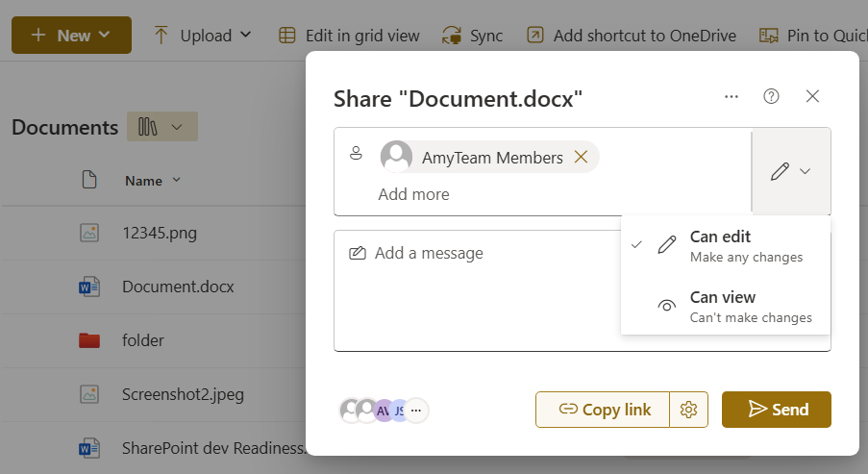
Task: Open the 12345.png file
Action: 160,233
